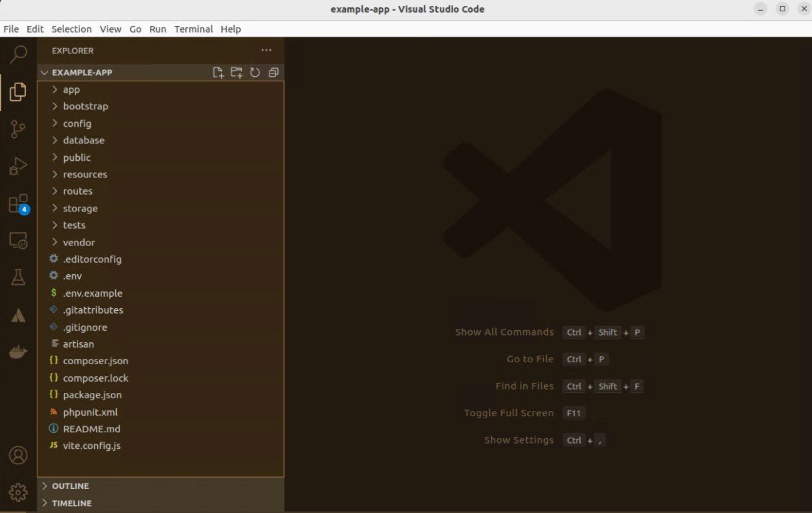Expand the vendor folder
812x513 pixels.
click(x=161, y=242)
